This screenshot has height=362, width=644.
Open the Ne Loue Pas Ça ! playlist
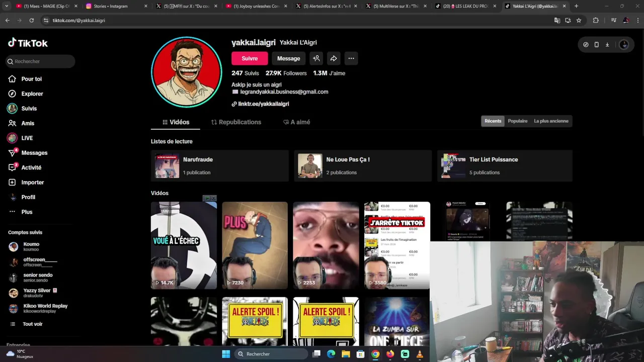click(x=363, y=166)
